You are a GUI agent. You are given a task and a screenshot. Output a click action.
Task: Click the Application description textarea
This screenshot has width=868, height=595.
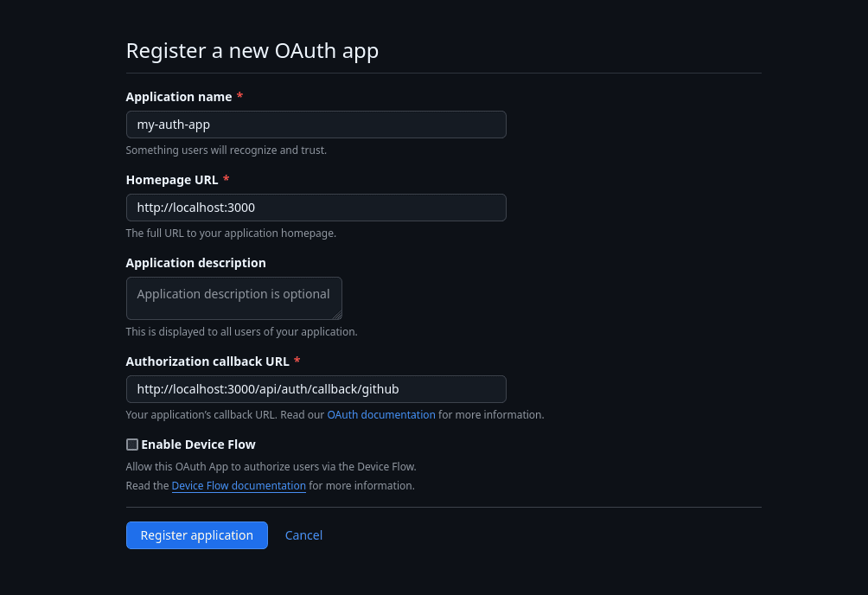click(233, 297)
